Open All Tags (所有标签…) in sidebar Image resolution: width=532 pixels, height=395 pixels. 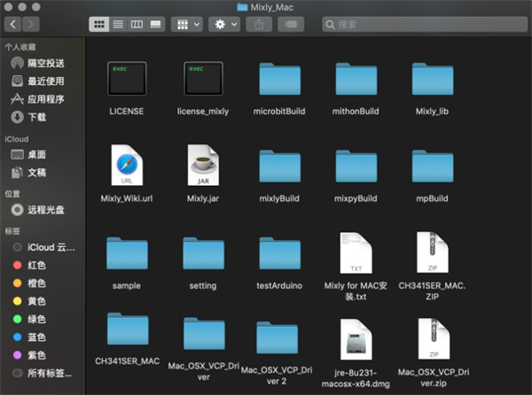(x=43, y=373)
